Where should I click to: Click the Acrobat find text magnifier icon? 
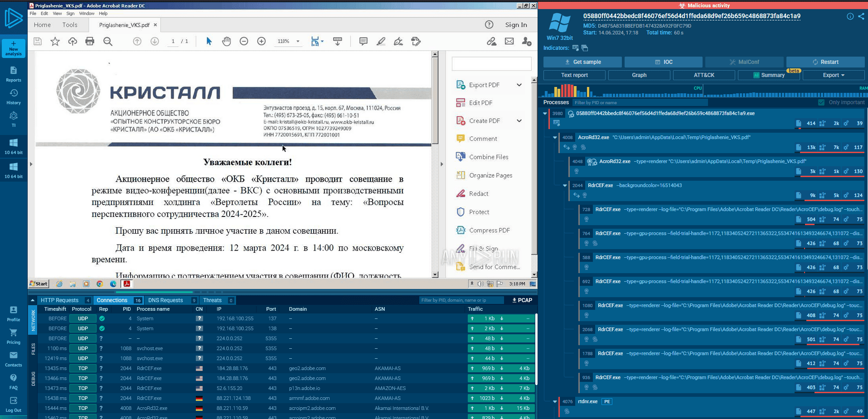point(107,41)
